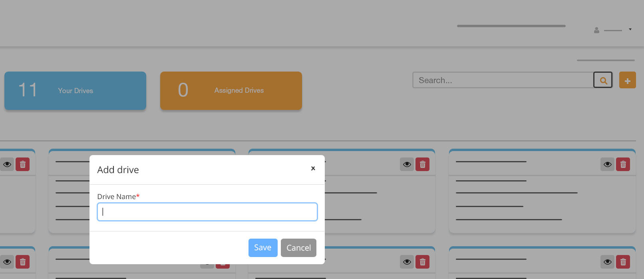Close the Add drive dialog with the X
Image resolution: width=644 pixels, height=279 pixels.
point(313,168)
